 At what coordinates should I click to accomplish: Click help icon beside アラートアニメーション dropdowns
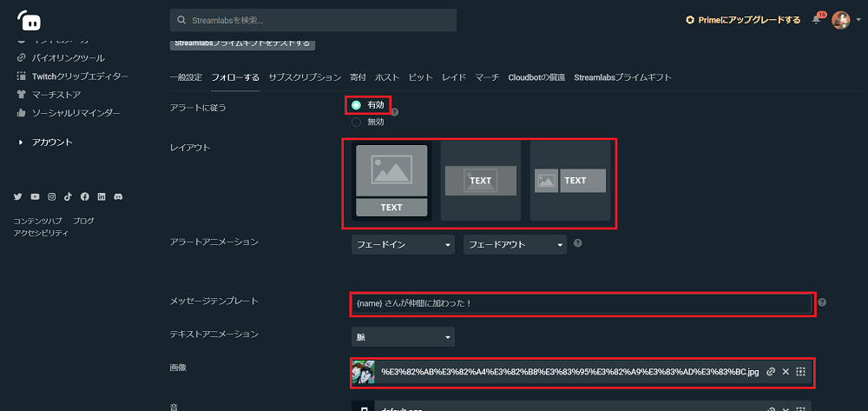pyautogui.click(x=578, y=242)
